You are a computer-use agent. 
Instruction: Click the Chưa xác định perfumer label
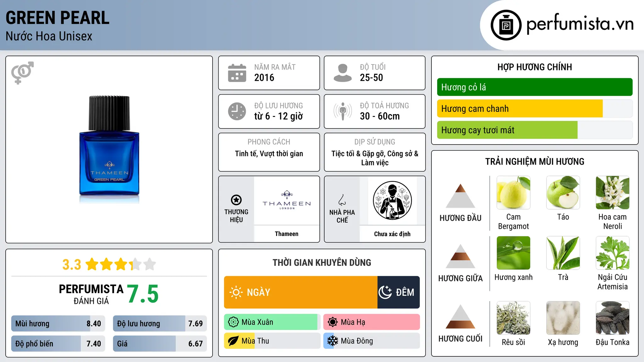392,234
